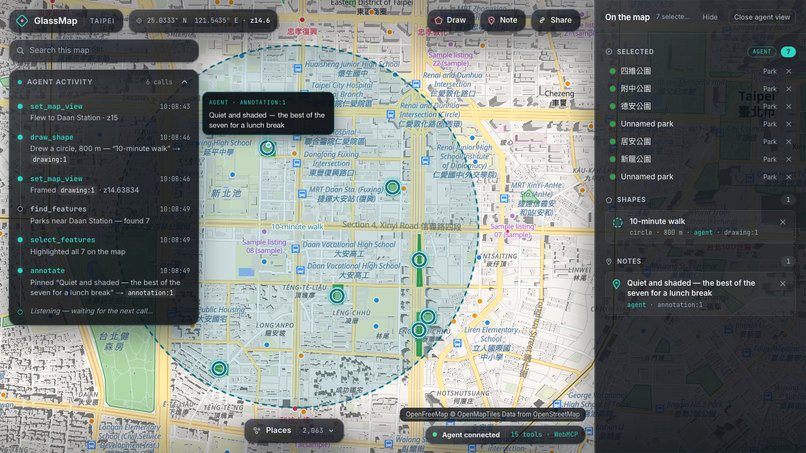Viewport: 806px width, 453px height.
Task: Open the find_features activity entry
Action: tap(104, 215)
